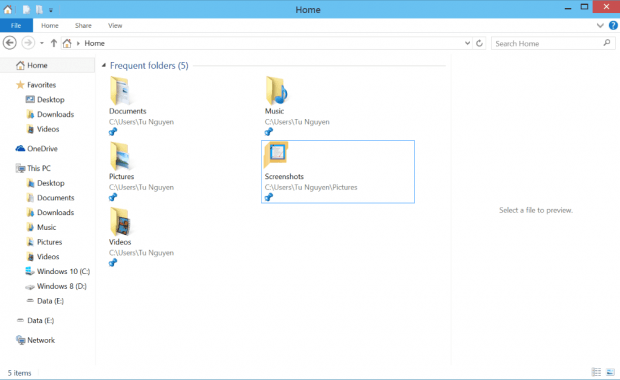Click the pin icon under Pictures folder
The height and width of the screenshot is (380, 620).
(x=113, y=197)
